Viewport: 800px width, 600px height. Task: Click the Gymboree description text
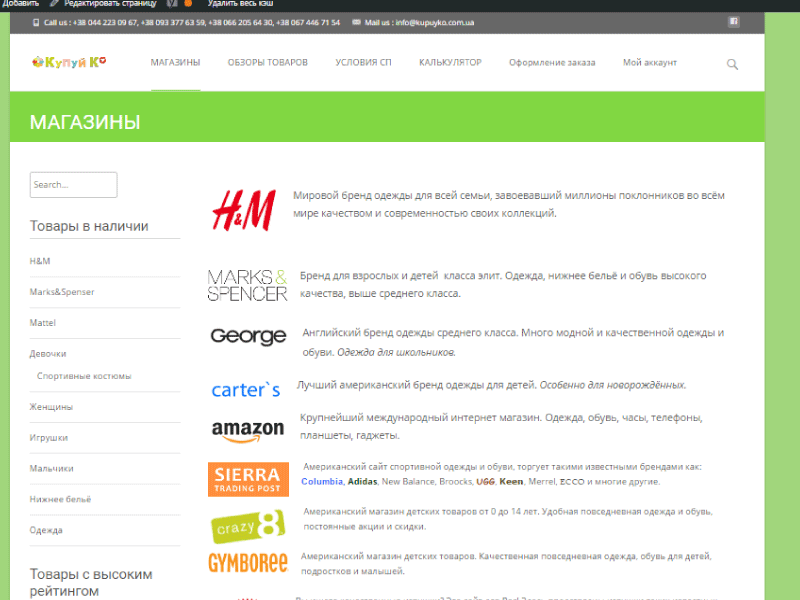[506, 564]
